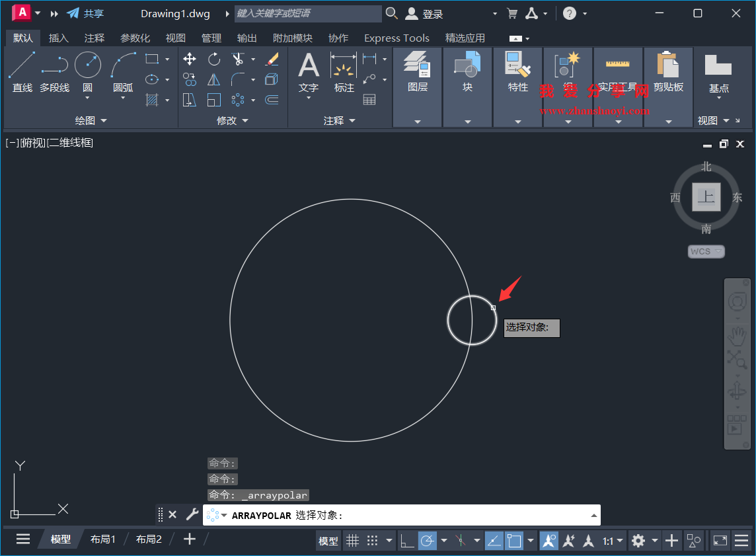Activate the 旋转 (Rotate) tool
This screenshot has height=556, width=756.
point(214,60)
